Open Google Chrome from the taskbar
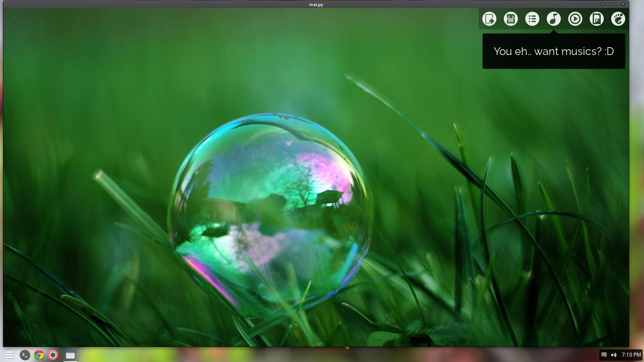The image size is (644, 362). 39,355
